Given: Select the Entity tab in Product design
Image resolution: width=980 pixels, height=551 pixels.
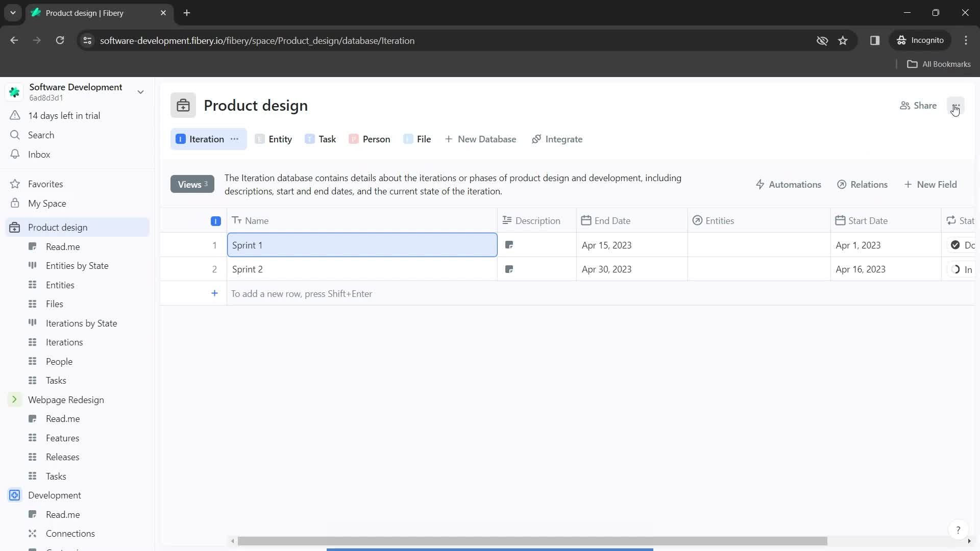Looking at the screenshot, I should [280, 139].
